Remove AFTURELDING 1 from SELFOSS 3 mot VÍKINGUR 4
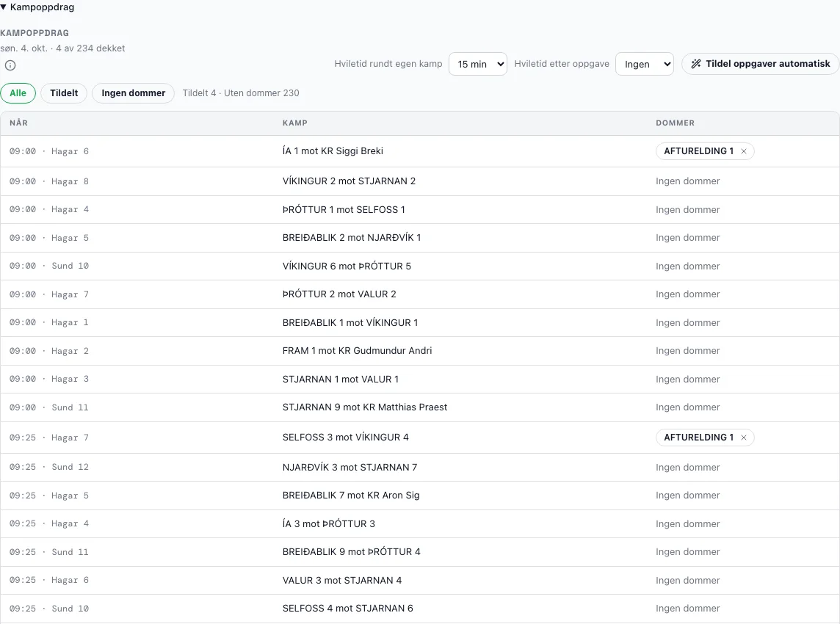The width and height of the screenshot is (840, 624). coord(744,438)
